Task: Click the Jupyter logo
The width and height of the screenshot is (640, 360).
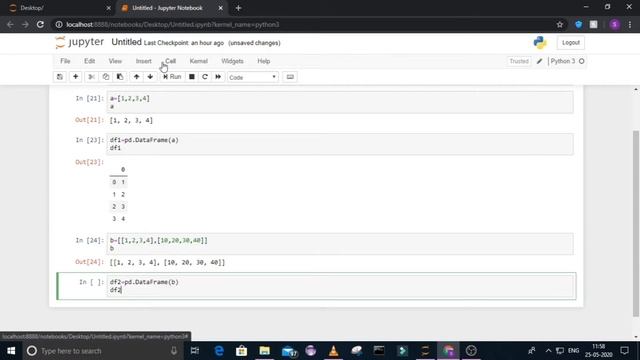Action: tap(80, 42)
